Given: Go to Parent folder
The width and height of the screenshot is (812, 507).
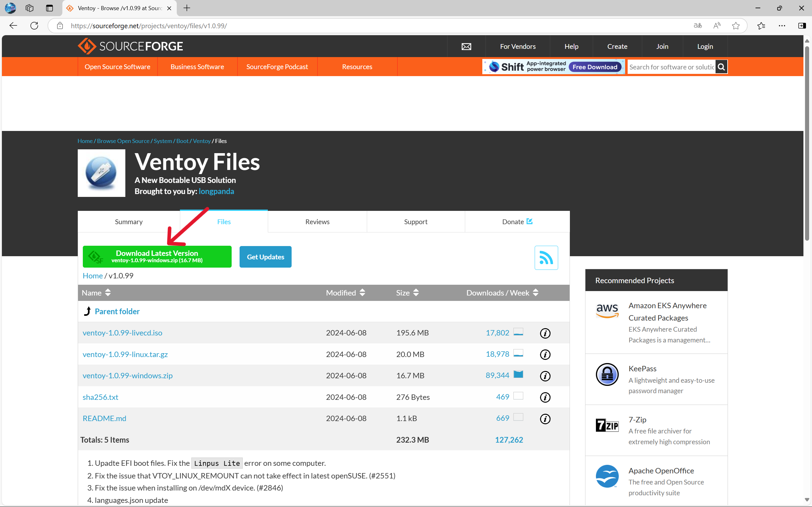Looking at the screenshot, I should (117, 311).
